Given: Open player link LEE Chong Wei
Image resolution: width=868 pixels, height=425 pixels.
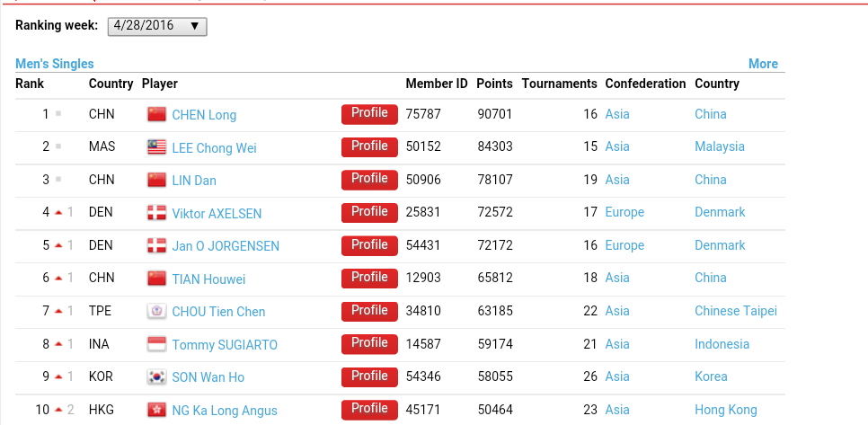Looking at the screenshot, I should pos(214,148).
